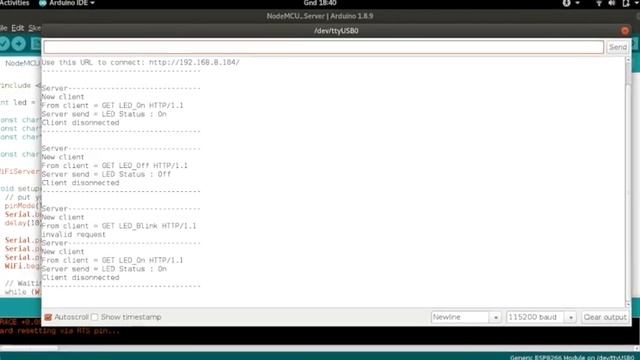
Task: Open the accessibility icon in the top bar
Action: 567,3
